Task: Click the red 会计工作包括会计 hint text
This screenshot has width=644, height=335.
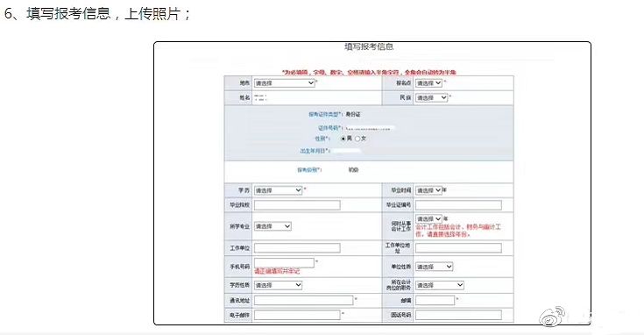Action: pyautogui.click(x=458, y=231)
